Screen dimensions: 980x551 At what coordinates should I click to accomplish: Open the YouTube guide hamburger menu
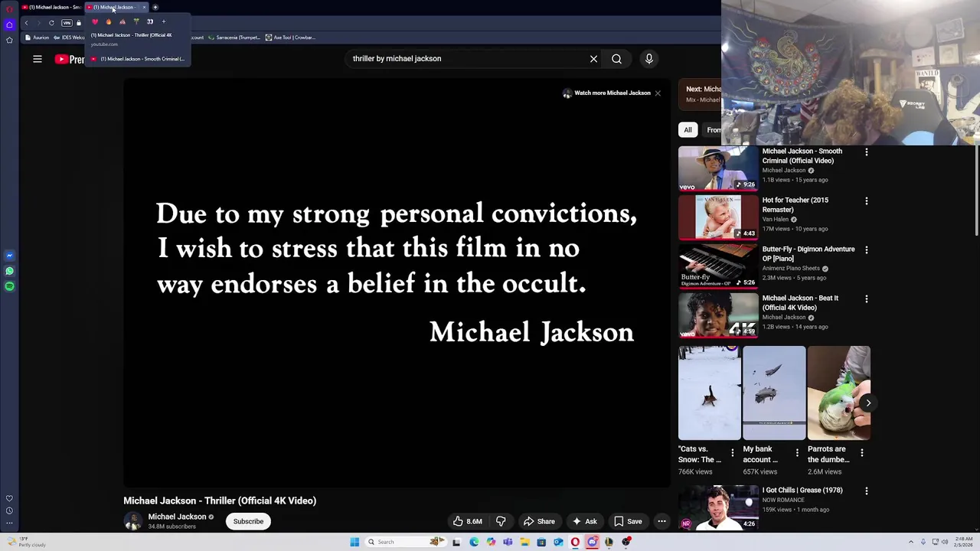(37, 59)
